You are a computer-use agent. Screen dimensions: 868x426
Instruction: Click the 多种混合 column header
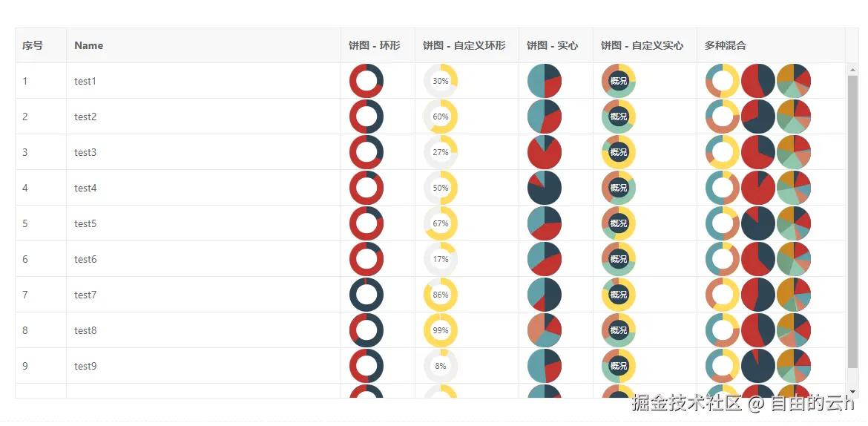pyautogui.click(x=726, y=45)
